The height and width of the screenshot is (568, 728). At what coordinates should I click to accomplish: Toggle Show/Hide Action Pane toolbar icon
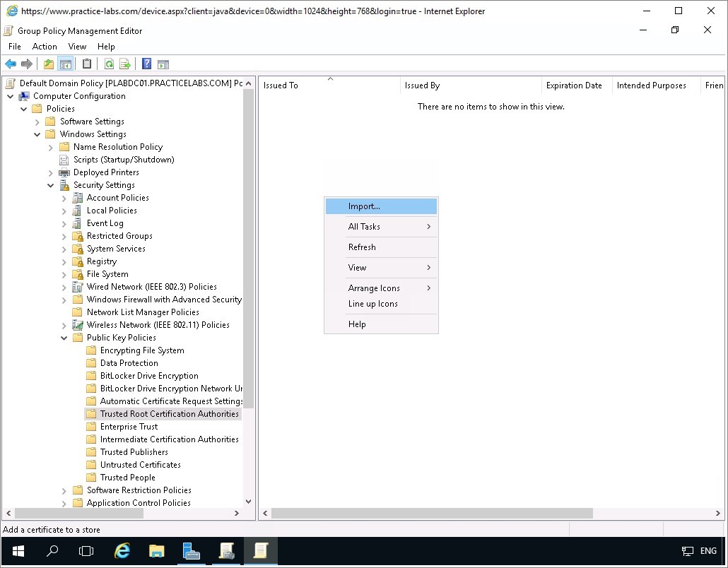click(163, 64)
